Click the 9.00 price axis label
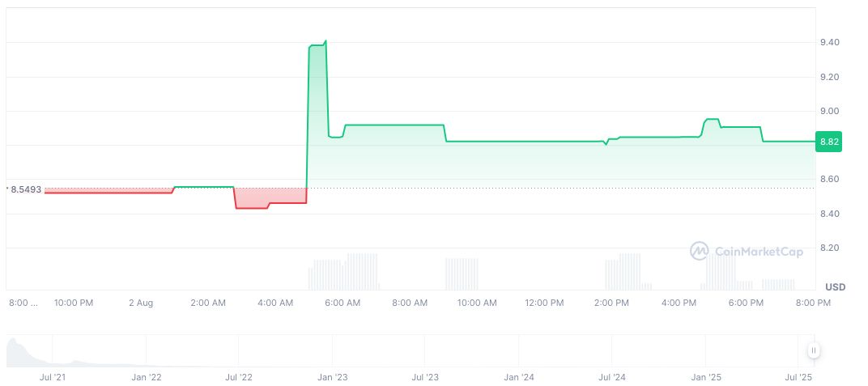The image size is (868, 386). [828, 111]
